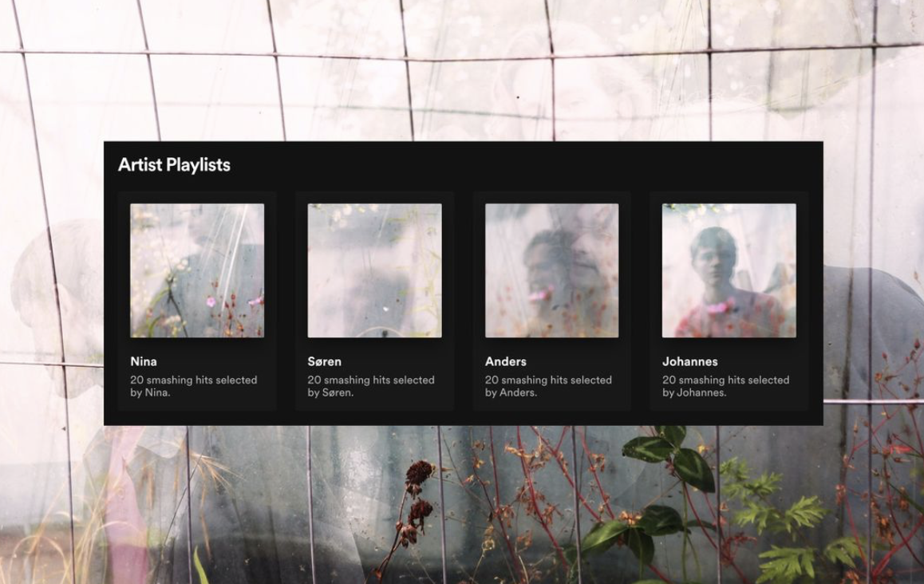The width and height of the screenshot is (924, 584).
Task: Click the 'selected by Johannes' description text
Action: 725,386
